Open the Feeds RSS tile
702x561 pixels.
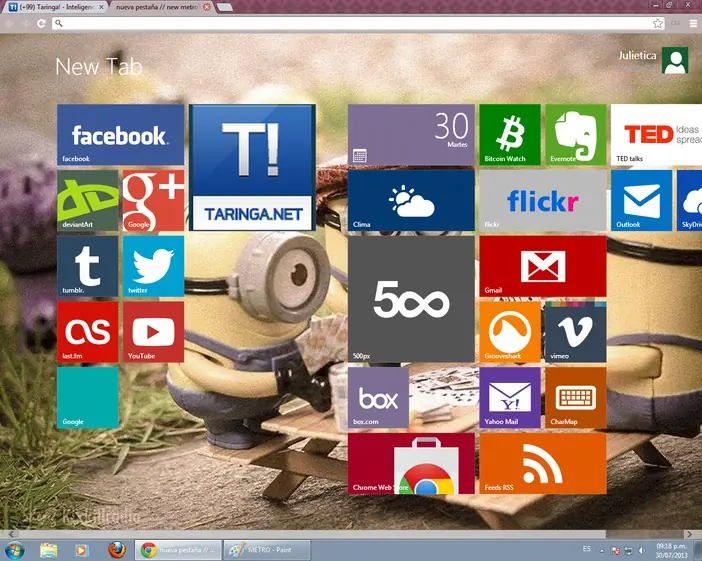coord(543,463)
